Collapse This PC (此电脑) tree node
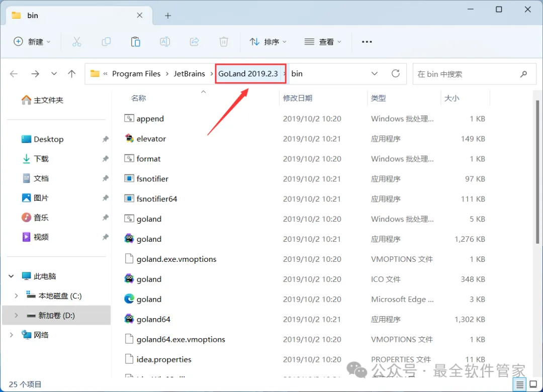 pos(11,276)
